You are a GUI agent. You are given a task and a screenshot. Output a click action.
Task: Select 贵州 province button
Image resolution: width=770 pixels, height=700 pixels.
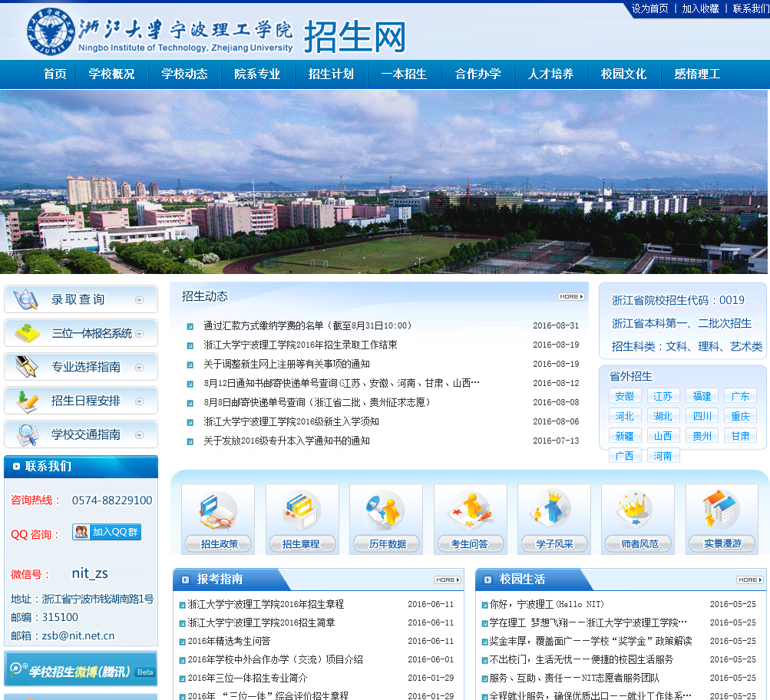[702, 436]
